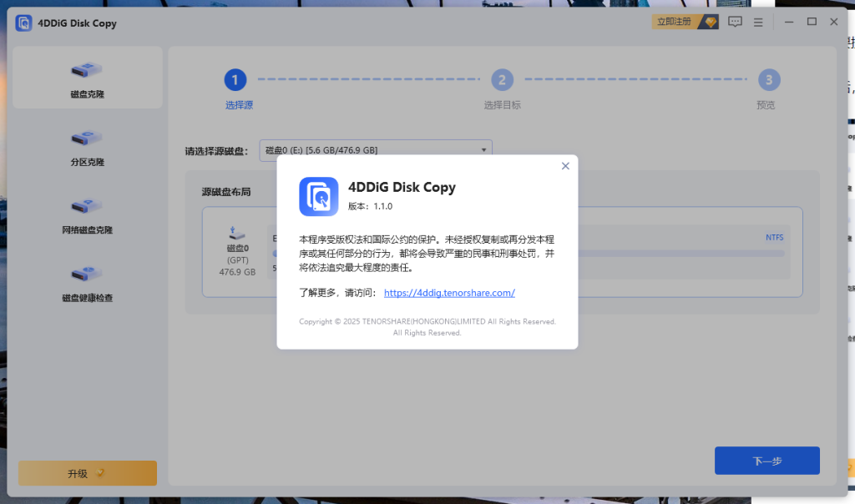This screenshot has width=855, height=504.
Task: Select the 磁盘克隆 disk clone icon
Action: tap(87, 70)
